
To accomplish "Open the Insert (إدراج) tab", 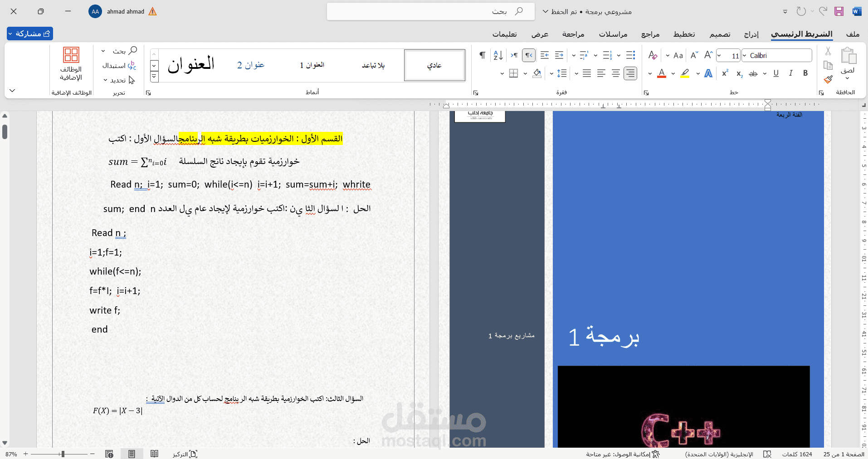I will (x=751, y=34).
